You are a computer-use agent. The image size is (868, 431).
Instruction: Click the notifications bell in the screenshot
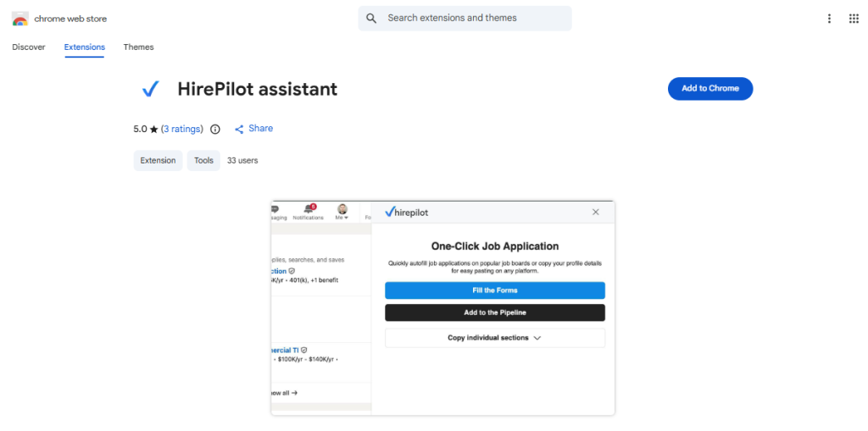309,208
